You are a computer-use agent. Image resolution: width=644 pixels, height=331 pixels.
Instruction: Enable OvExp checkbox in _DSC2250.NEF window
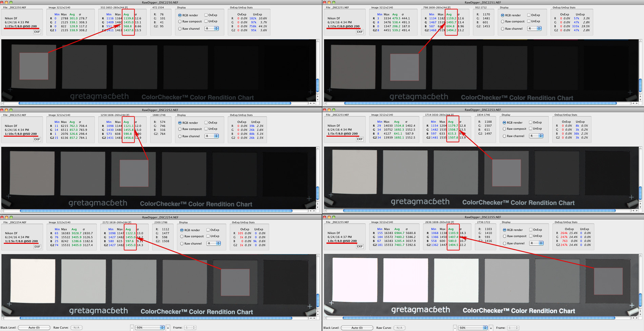point(206,15)
